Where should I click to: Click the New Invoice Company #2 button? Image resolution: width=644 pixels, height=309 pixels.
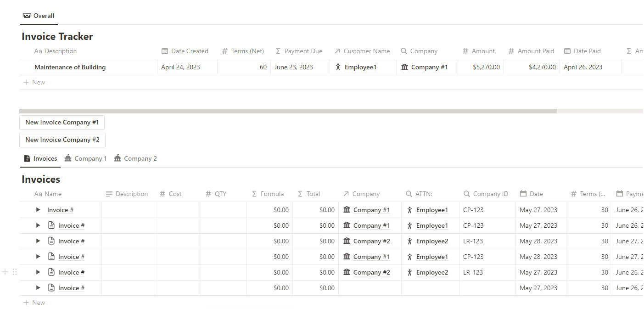[62, 140]
